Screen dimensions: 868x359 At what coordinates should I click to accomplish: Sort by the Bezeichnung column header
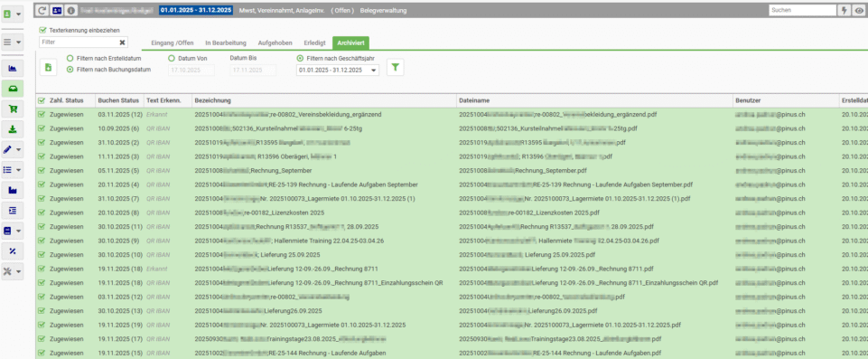[x=213, y=101]
